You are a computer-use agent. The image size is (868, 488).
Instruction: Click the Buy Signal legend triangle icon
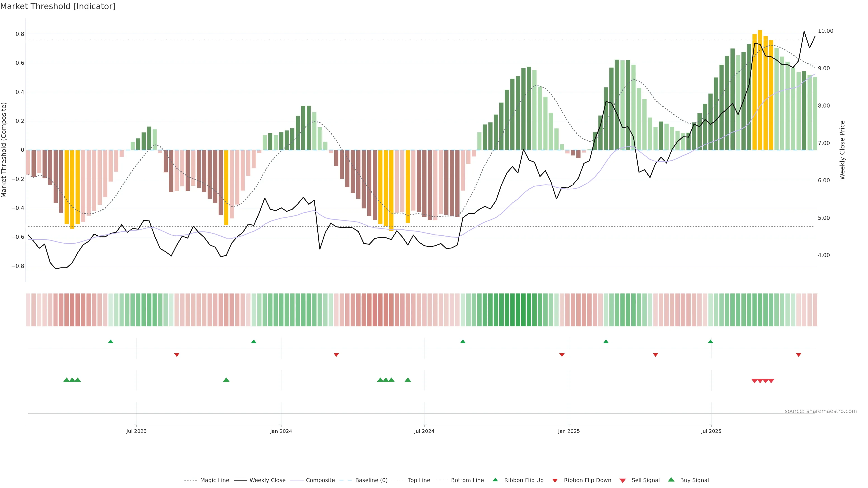[671, 480]
